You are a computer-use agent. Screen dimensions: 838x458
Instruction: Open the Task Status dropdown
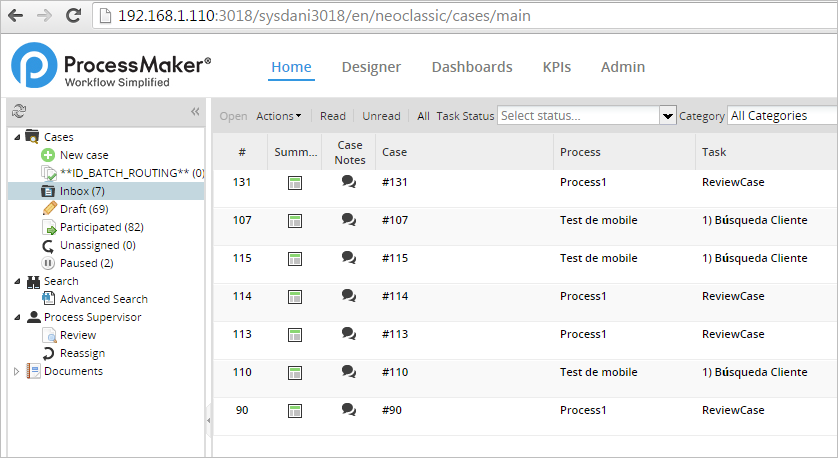pos(668,116)
